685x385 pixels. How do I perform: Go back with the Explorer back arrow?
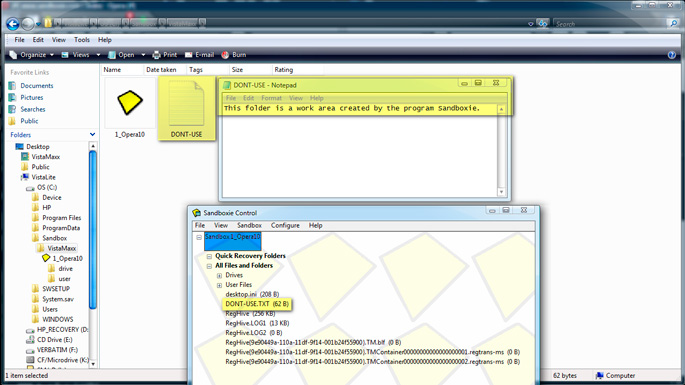pos(13,24)
